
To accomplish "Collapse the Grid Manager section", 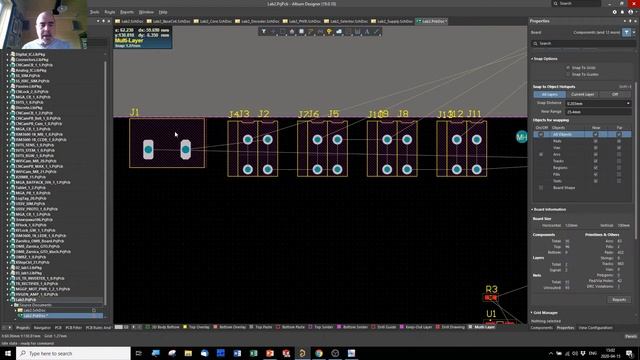I will click(532, 313).
